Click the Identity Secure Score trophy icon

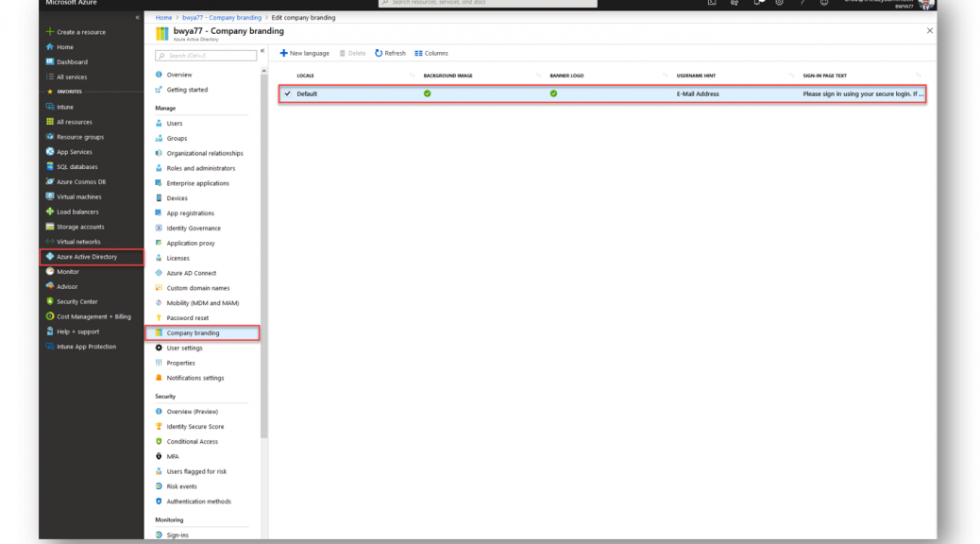pyautogui.click(x=159, y=427)
